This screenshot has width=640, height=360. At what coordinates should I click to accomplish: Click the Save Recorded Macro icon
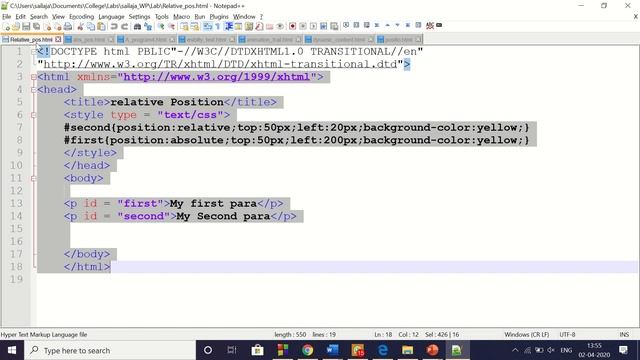tap(334, 27)
